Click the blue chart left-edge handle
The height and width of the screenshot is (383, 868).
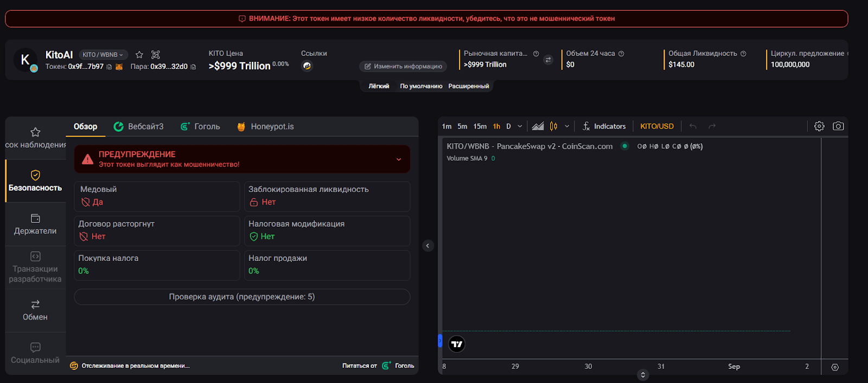440,341
